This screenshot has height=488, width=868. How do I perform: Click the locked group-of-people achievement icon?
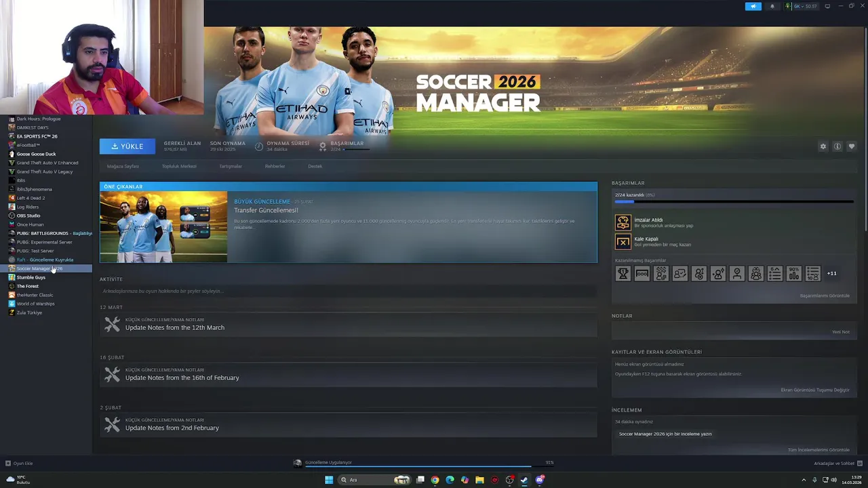tap(755, 273)
